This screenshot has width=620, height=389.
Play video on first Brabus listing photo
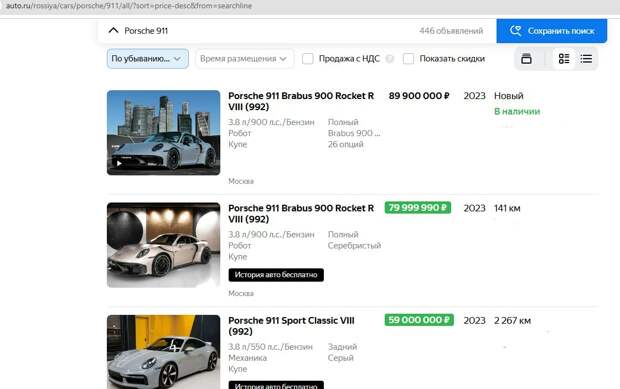tap(119, 163)
